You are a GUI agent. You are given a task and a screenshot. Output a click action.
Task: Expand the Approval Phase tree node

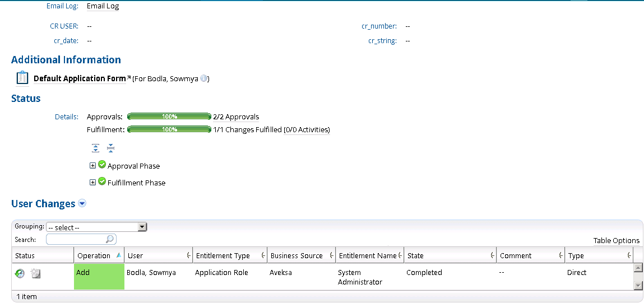pyautogui.click(x=93, y=166)
